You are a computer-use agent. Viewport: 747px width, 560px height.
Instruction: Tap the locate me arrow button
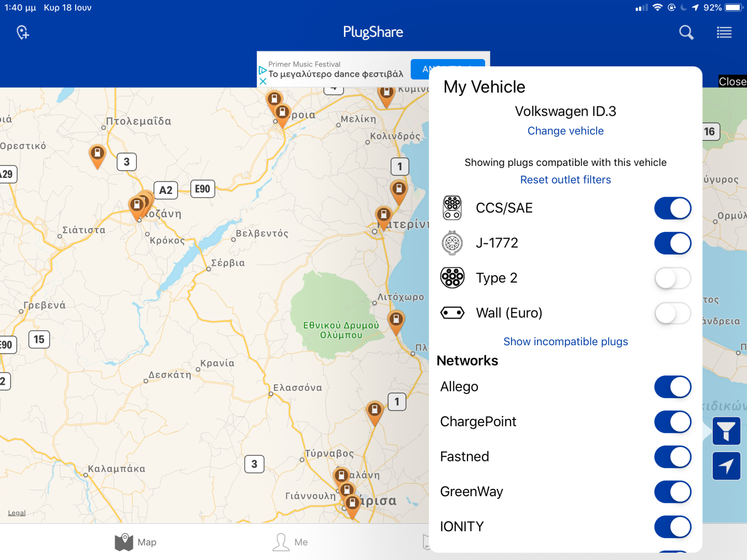coord(726,466)
